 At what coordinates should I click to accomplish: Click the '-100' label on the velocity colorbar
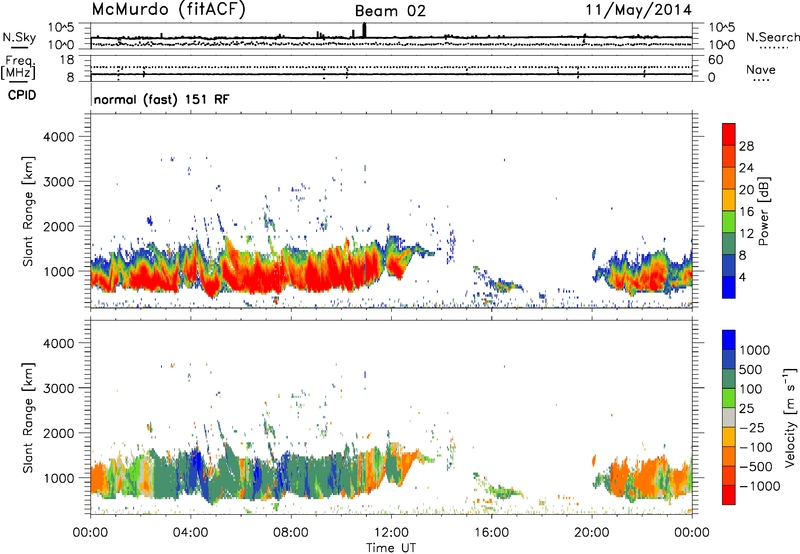click(755, 447)
